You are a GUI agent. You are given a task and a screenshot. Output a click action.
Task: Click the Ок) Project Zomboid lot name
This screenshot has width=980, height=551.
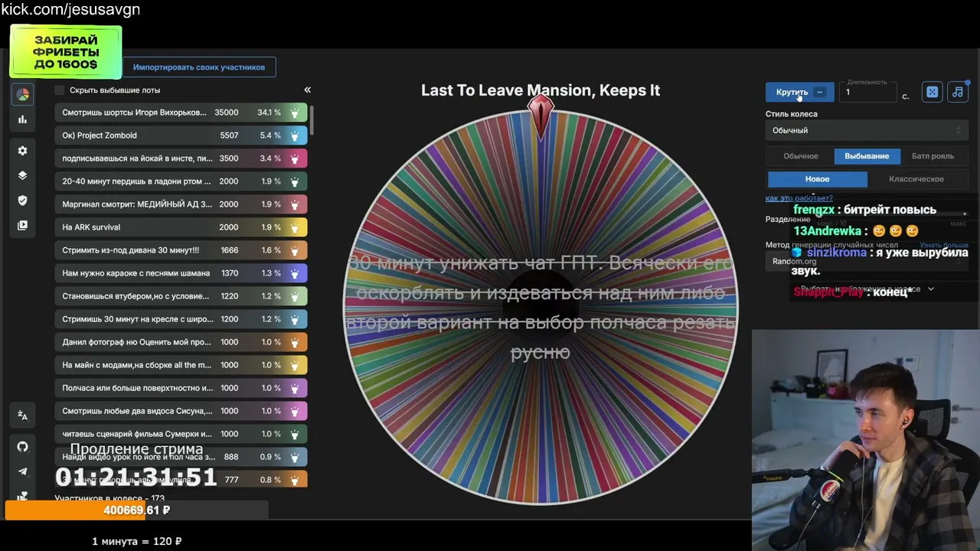[100, 135]
